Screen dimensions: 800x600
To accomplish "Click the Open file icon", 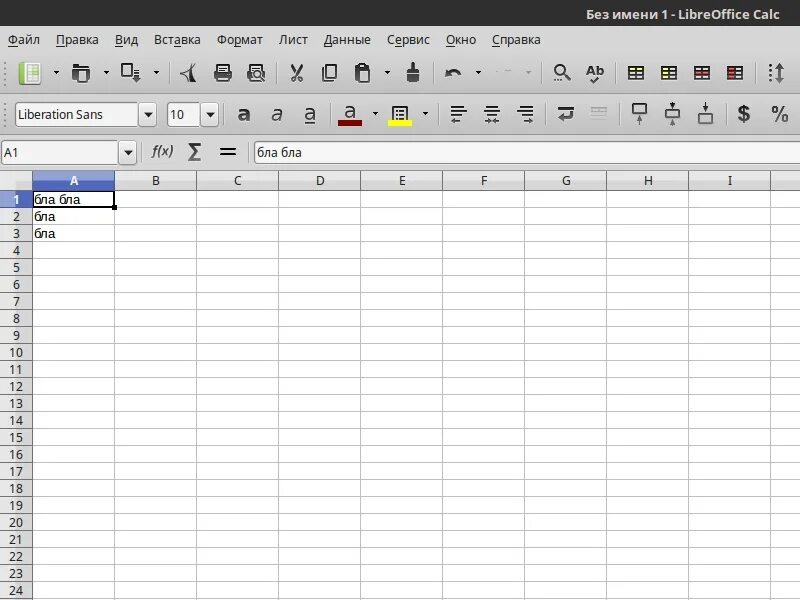I will tap(81, 73).
